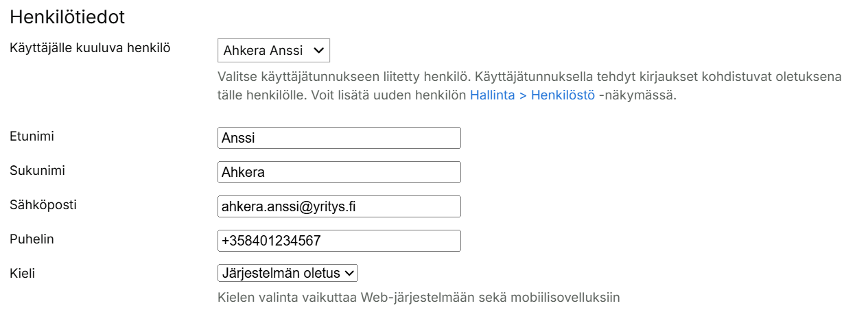Screen dimensions: 868x310
Task: Click the Etunimi label text
Action: click(x=32, y=136)
